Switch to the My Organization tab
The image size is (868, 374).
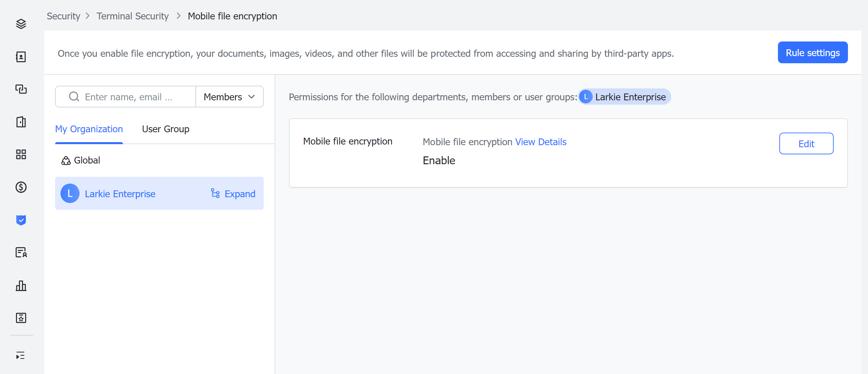point(89,129)
